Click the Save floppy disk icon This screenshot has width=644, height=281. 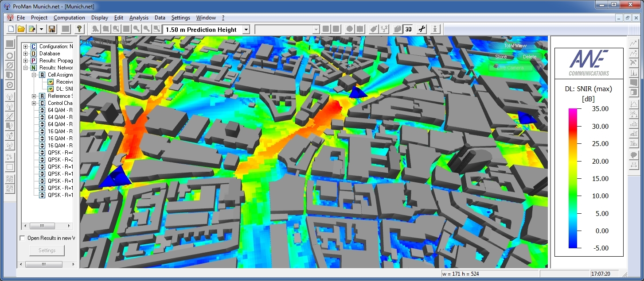[52, 29]
